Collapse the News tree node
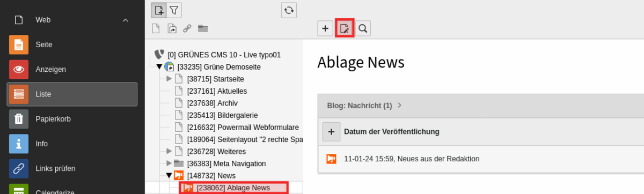 click(x=169, y=175)
